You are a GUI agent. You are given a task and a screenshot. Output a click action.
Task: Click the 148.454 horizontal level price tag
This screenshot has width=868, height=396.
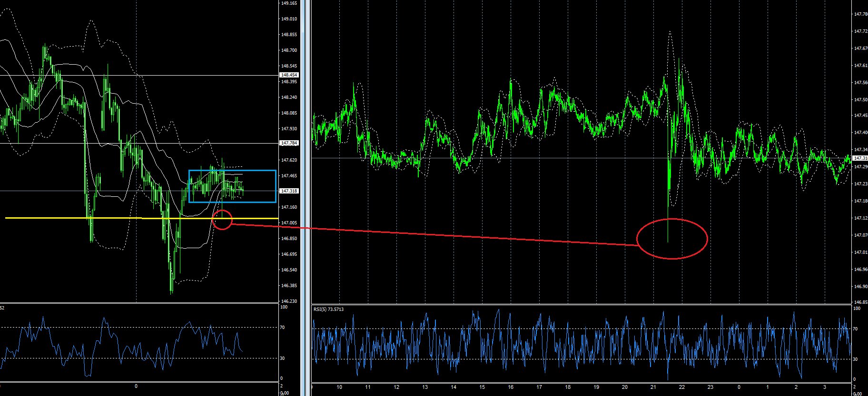289,75
